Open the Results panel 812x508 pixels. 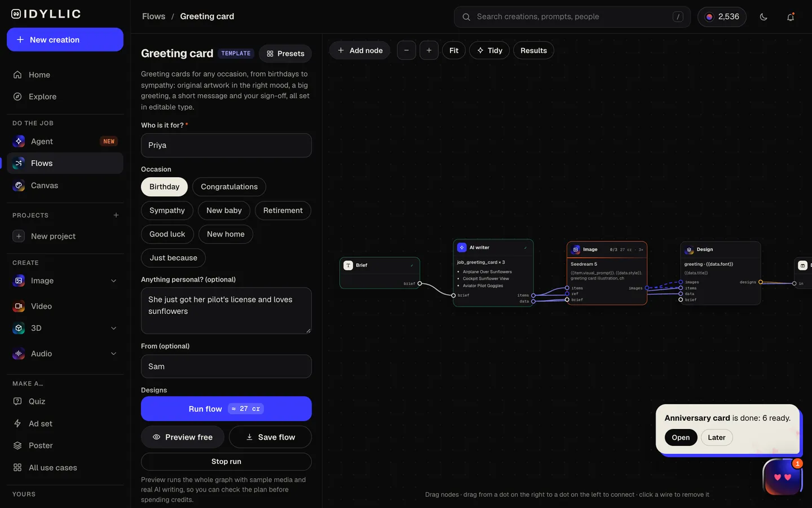coord(533,50)
